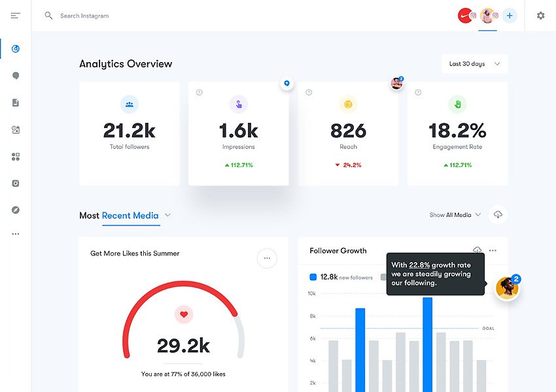Click the settings gear icon
This screenshot has width=556, height=392.
click(x=540, y=16)
